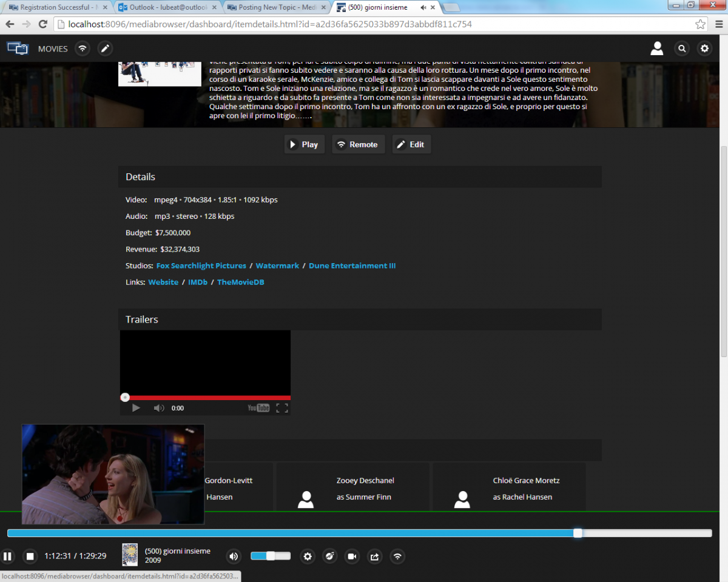Open Chloë Grace Moretz cast card
This screenshot has width=728, height=582.
(x=509, y=487)
